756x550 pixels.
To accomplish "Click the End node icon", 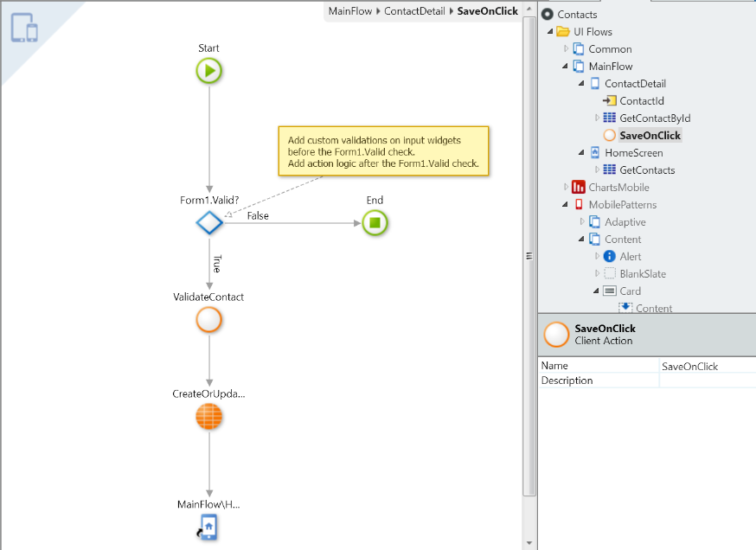I will point(375,222).
